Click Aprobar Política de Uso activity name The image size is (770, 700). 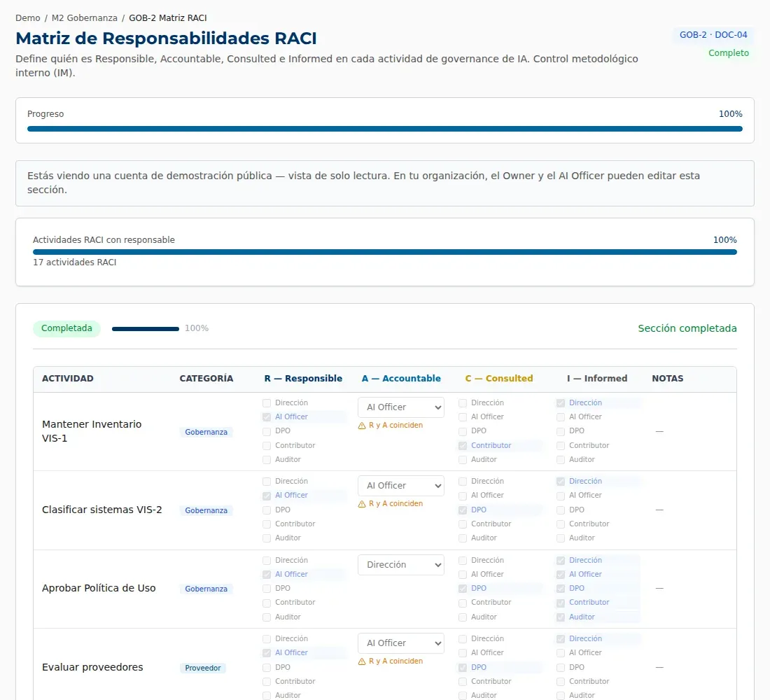(x=99, y=589)
